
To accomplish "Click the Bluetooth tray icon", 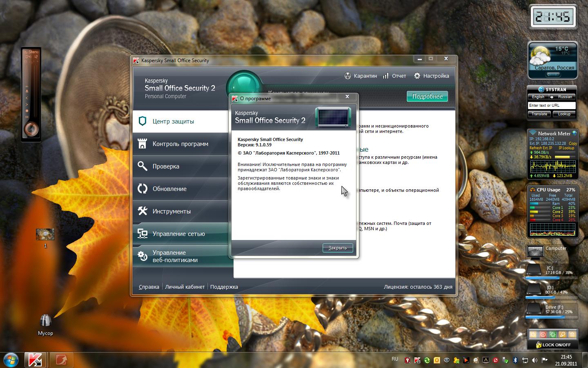I will pyautogui.click(x=515, y=360).
